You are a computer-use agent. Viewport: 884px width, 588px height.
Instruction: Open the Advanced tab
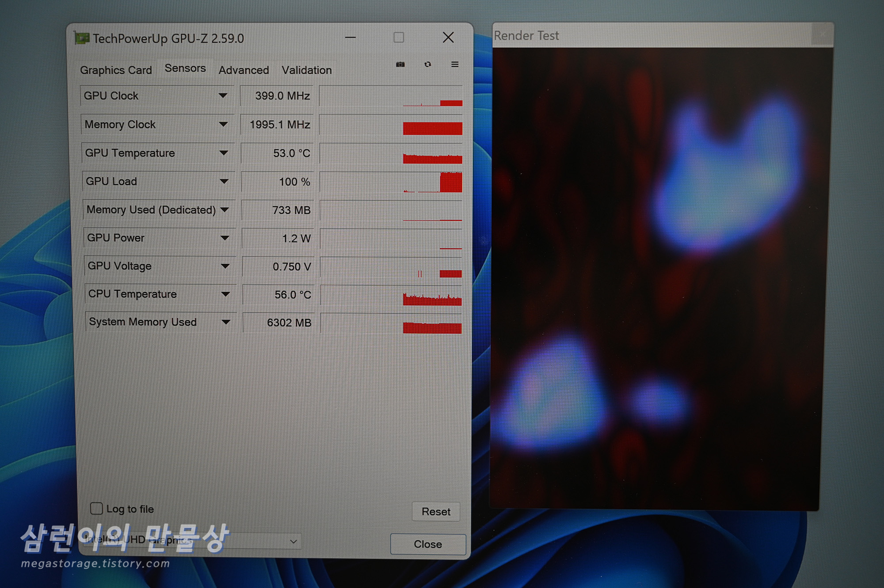coord(244,70)
